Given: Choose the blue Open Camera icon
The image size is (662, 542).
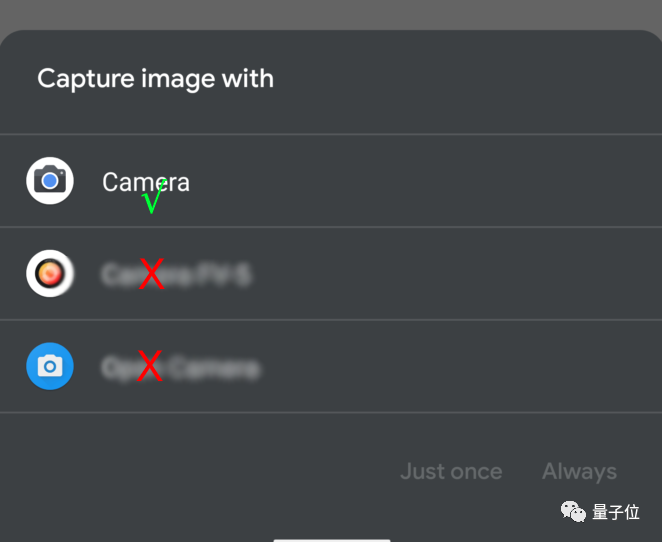Looking at the screenshot, I should 50,366.
